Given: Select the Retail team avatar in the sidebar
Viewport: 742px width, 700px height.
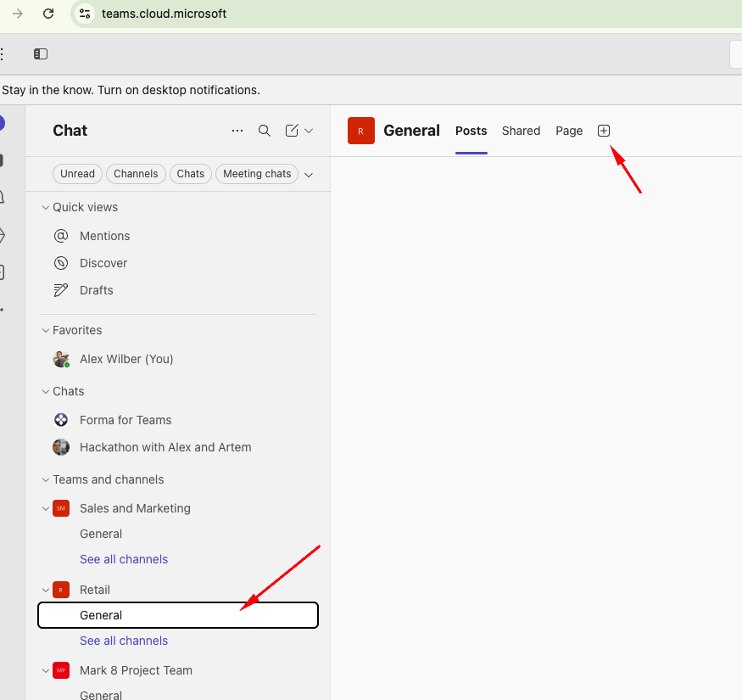Looking at the screenshot, I should 61,590.
